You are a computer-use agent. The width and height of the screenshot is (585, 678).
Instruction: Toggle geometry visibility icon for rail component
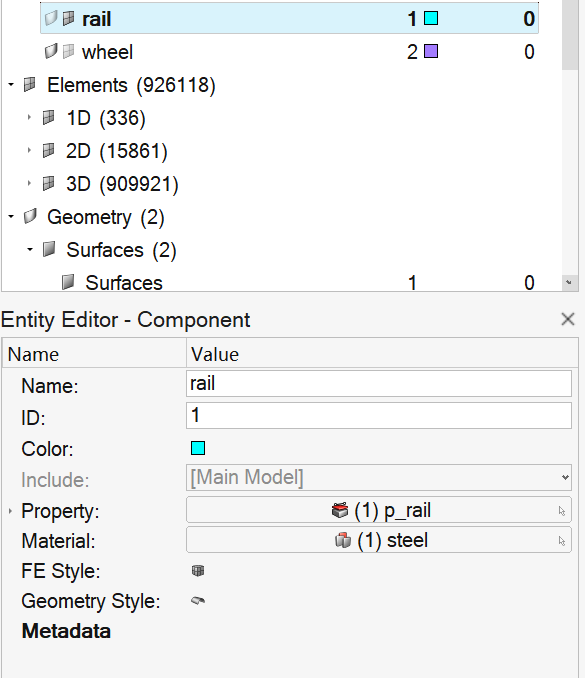point(51,18)
